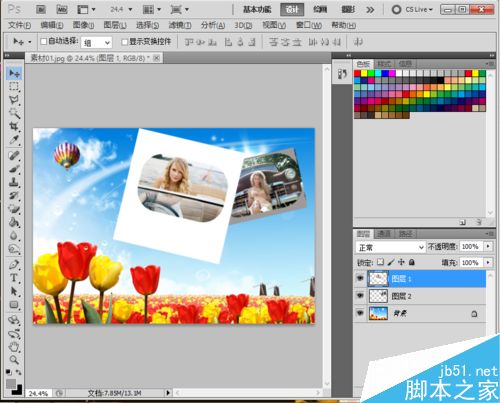Switch to the 基本功能 workspace
500x403 pixels.
point(257,9)
